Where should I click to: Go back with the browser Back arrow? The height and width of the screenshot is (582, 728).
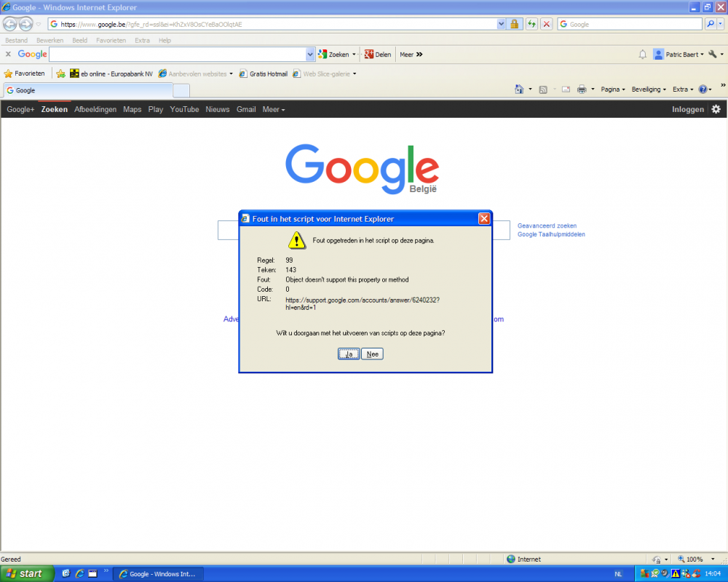[9, 24]
